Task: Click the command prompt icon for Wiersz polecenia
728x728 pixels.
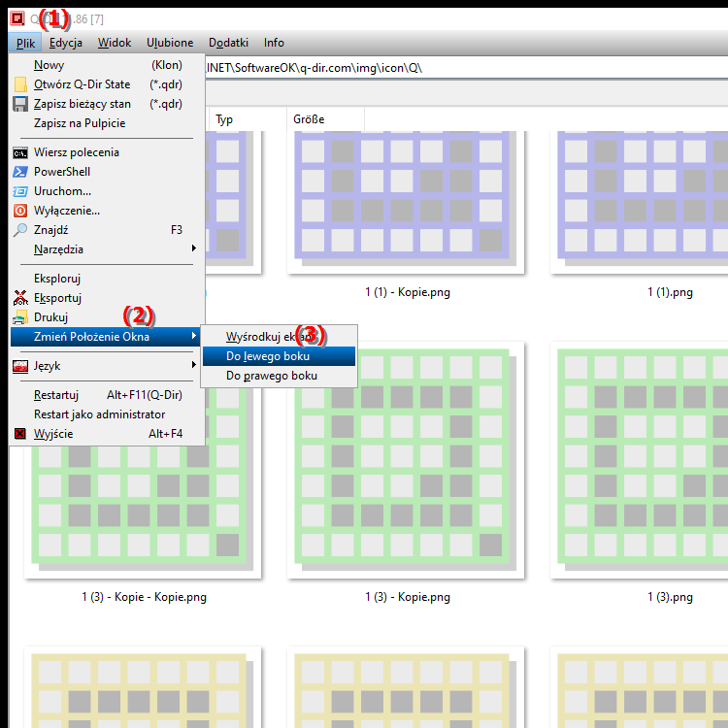Action: tap(20, 152)
